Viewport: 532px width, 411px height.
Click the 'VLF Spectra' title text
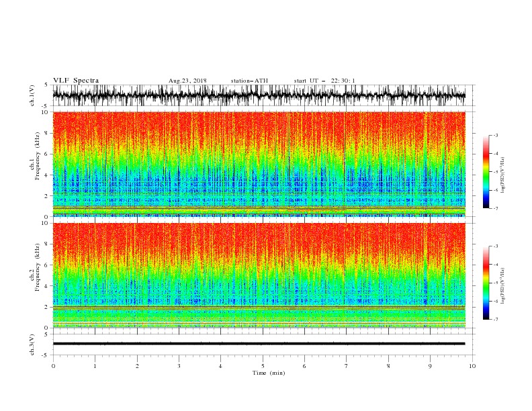[x=76, y=81]
